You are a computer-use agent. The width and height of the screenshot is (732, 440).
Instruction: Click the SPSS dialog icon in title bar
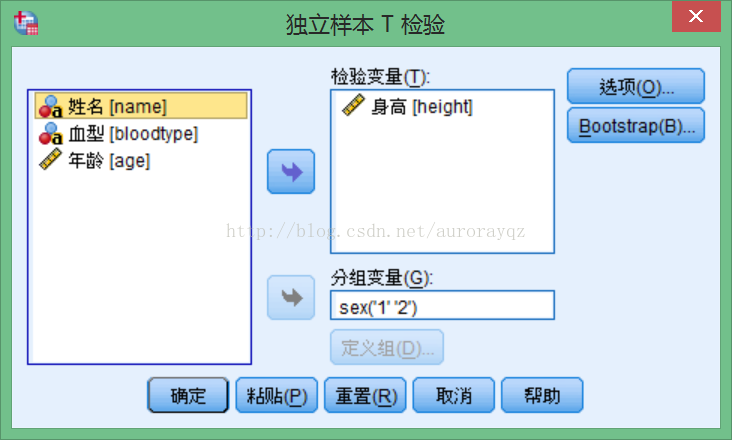coord(26,23)
